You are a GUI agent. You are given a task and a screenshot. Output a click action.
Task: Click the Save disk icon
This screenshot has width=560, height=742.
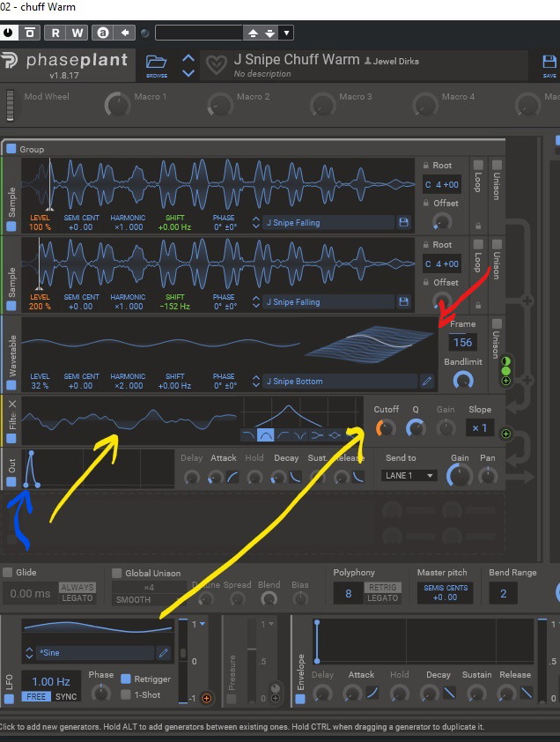pyautogui.click(x=549, y=62)
